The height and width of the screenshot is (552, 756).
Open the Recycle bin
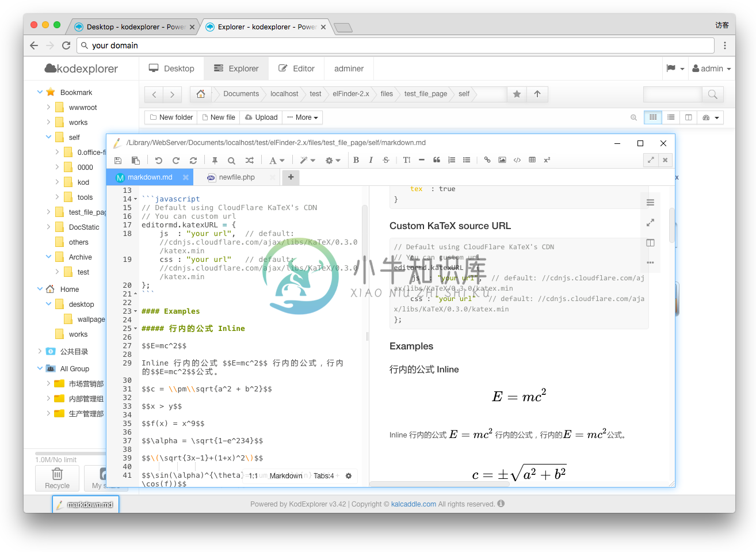(x=57, y=478)
